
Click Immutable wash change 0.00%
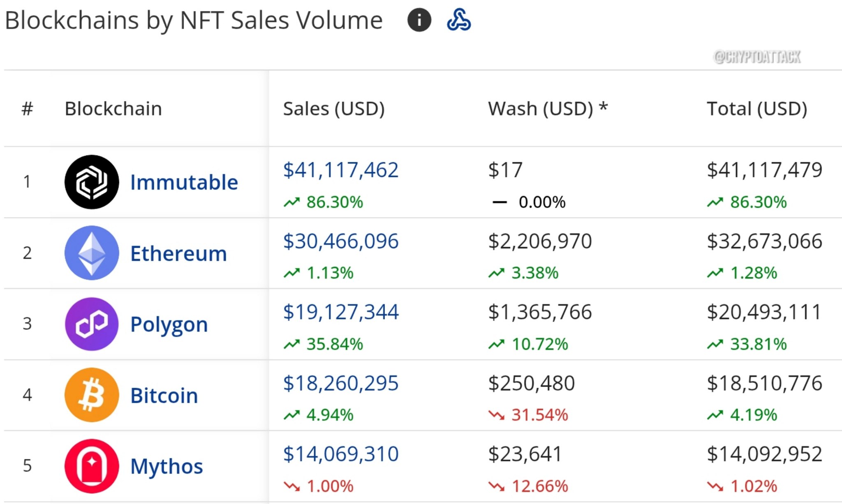529,202
